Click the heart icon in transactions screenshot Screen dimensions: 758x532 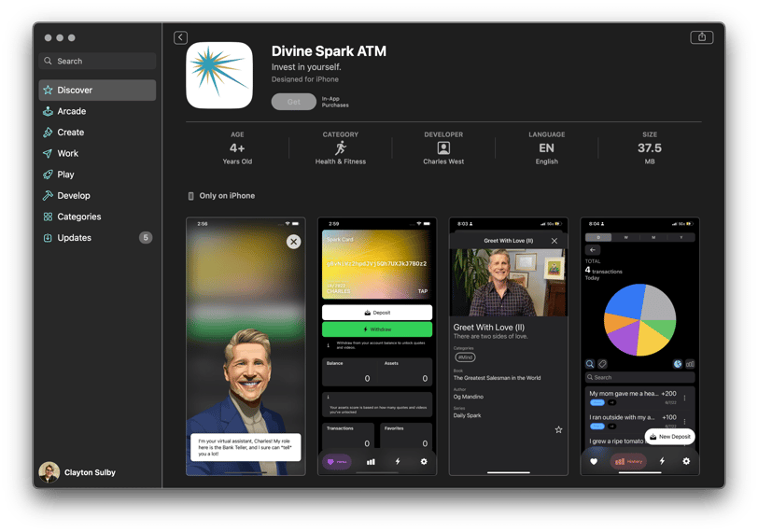click(594, 462)
